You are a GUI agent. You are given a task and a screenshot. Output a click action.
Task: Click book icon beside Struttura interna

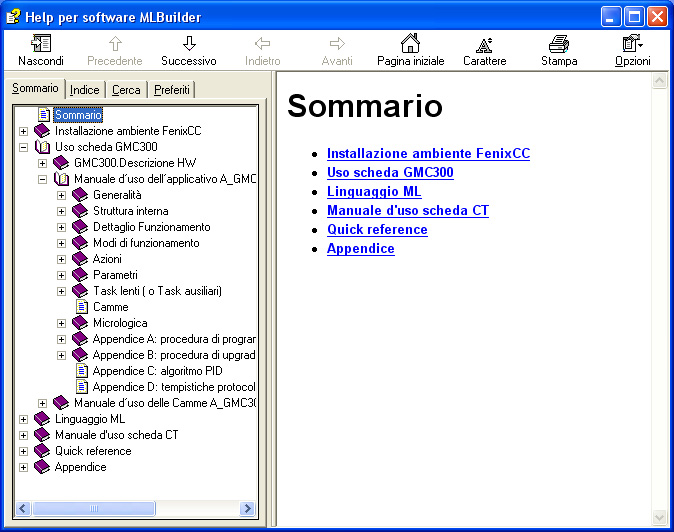(x=80, y=211)
